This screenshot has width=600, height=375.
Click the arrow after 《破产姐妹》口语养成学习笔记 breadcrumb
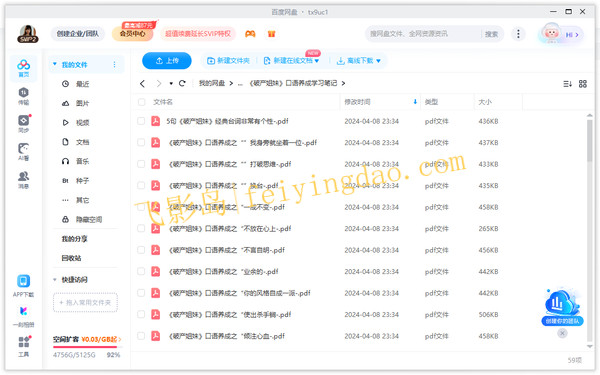343,83
